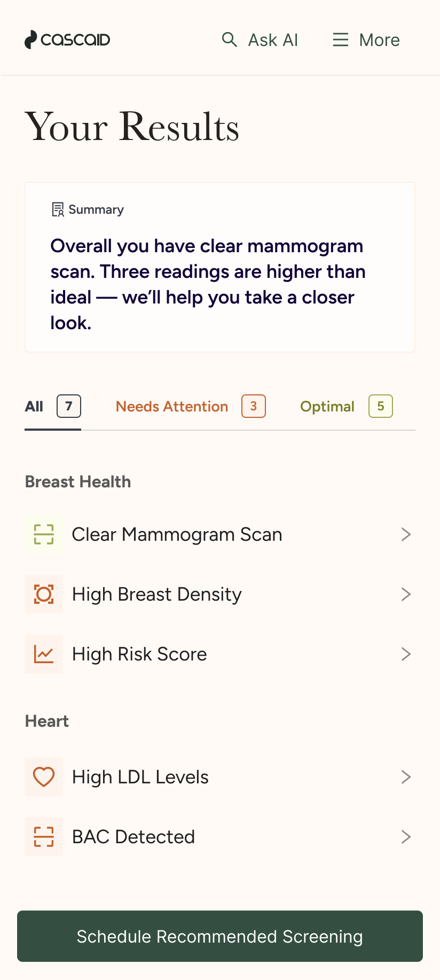
Task: Open the hamburger menu icon beside More
Action: click(x=340, y=40)
